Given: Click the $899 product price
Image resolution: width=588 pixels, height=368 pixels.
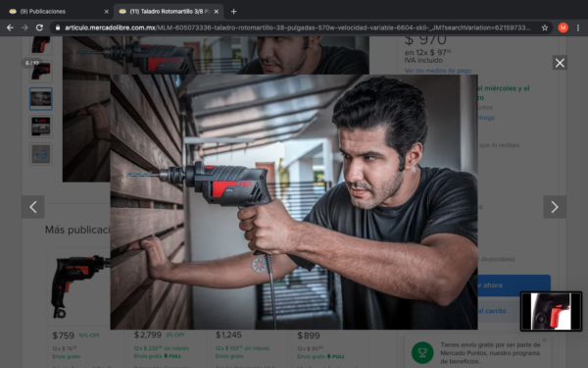Looking at the screenshot, I should pyautogui.click(x=309, y=335).
